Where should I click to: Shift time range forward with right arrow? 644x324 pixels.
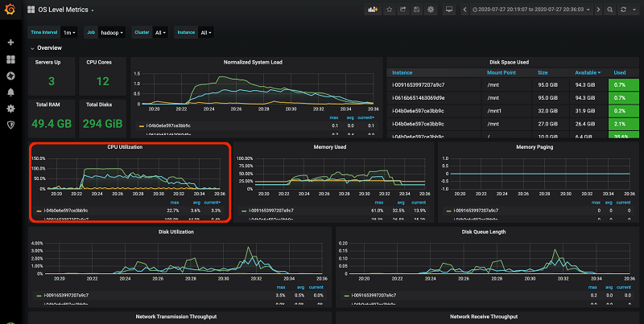(598, 10)
